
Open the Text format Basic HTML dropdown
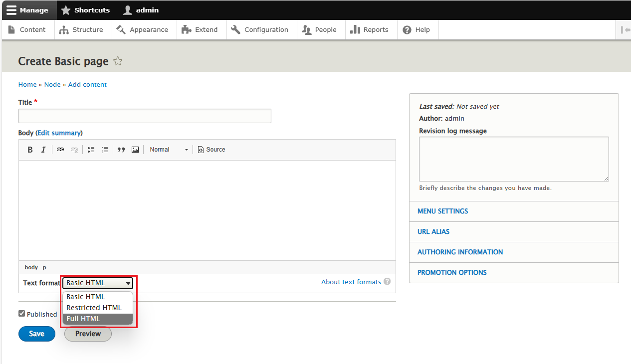[98, 283]
